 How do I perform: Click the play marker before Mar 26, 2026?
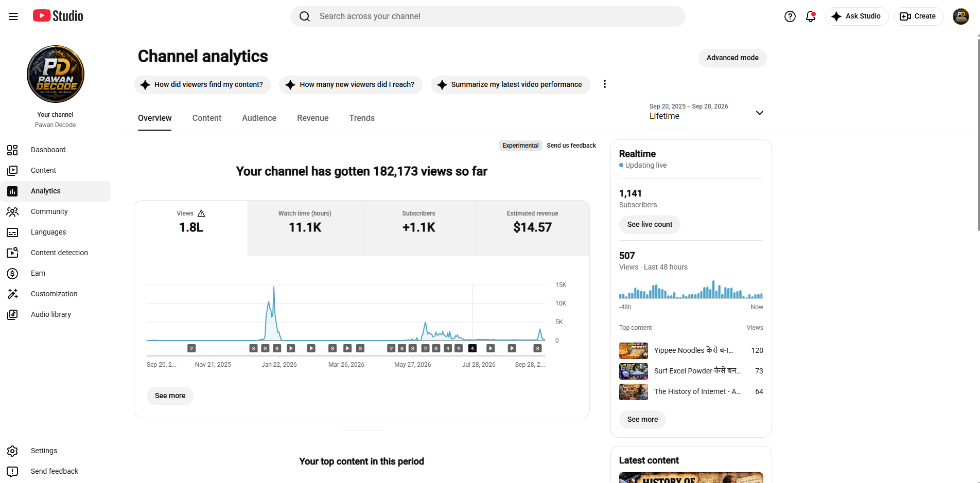(x=311, y=348)
